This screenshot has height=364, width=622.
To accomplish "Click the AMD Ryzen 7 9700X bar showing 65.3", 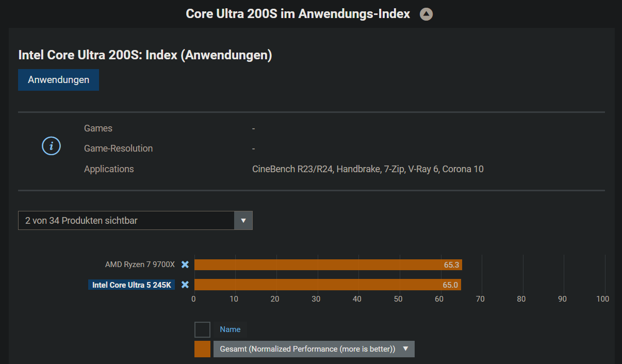I will coord(328,265).
